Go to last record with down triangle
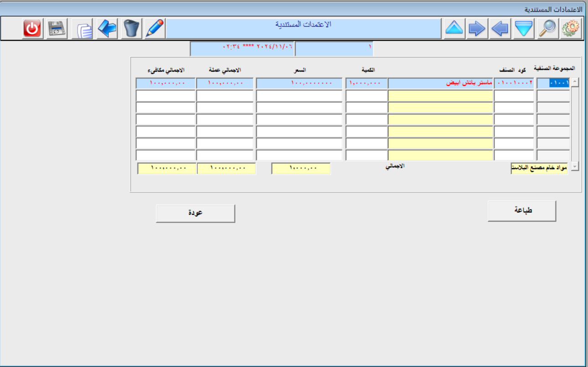This screenshot has width=588, height=367. click(x=524, y=29)
